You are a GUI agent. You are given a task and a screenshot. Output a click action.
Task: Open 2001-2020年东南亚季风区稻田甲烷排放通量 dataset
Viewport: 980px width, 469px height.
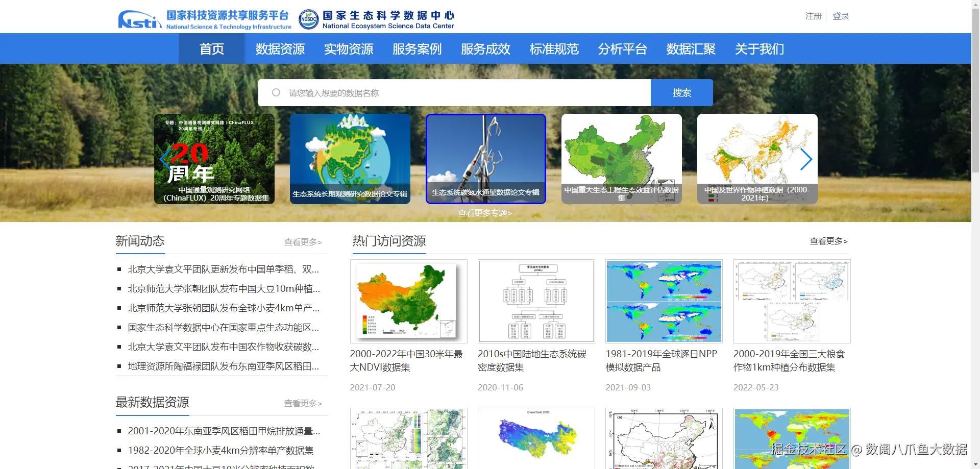224,431
